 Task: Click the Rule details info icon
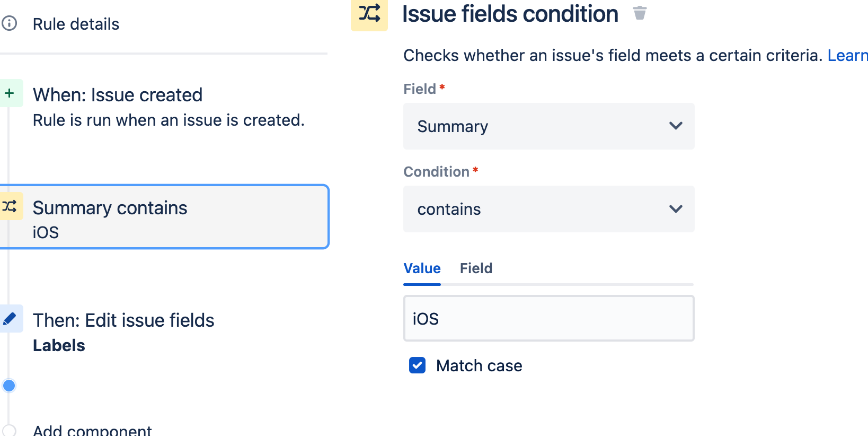(x=9, y=23)
